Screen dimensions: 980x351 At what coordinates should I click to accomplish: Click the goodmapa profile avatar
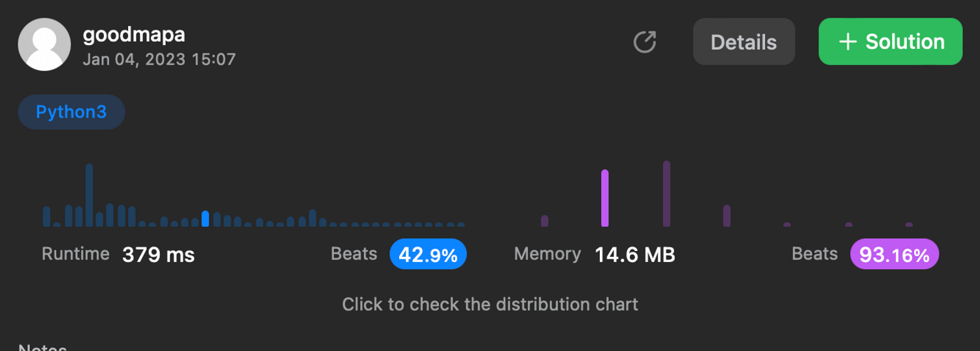[x=44, y=44]
